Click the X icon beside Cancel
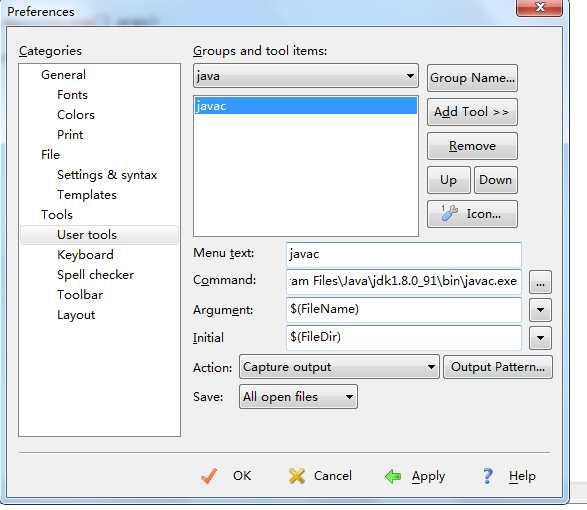The height and width of the screenshot is (510, 587). [x=297, y=476]
